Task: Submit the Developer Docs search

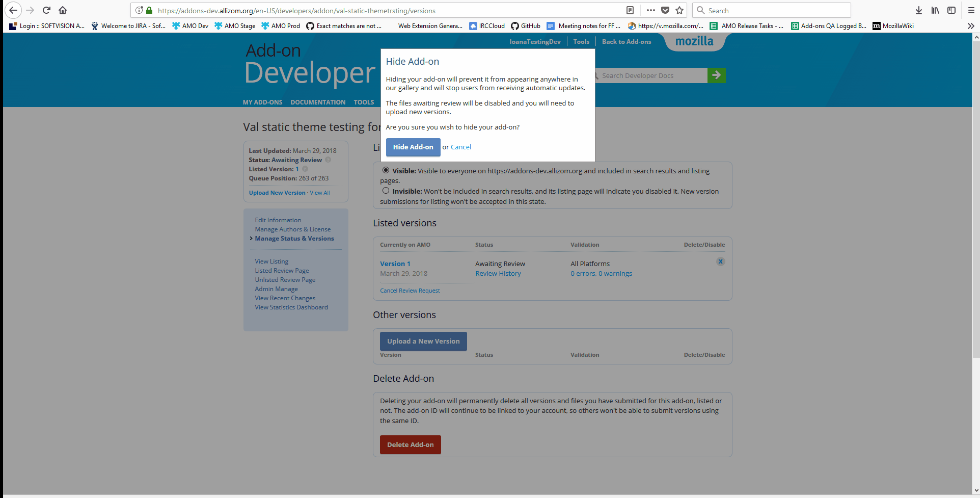Action: click(x=716, y=75)
